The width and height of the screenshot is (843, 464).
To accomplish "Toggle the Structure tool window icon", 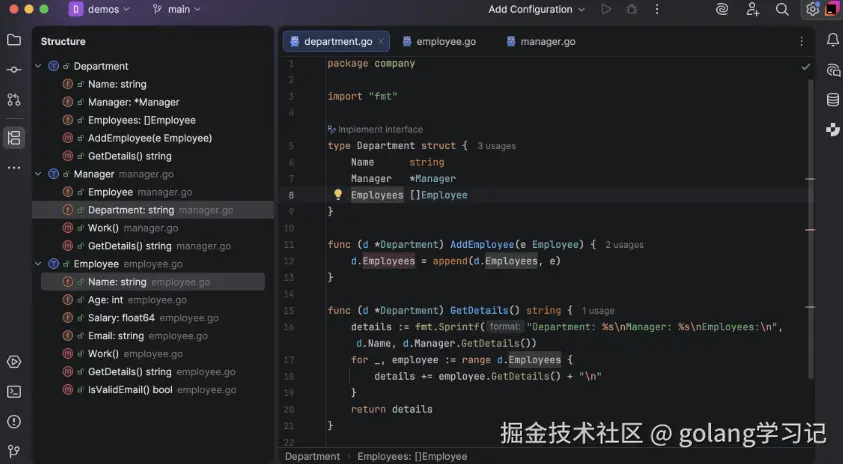I will [x=14, y=138].
